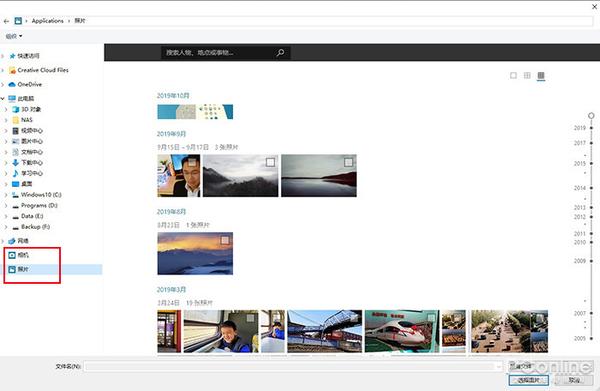Screen dimensions: 600x391
Task: Select the small thumbnails view icon
Action: [x=541, y=75]
